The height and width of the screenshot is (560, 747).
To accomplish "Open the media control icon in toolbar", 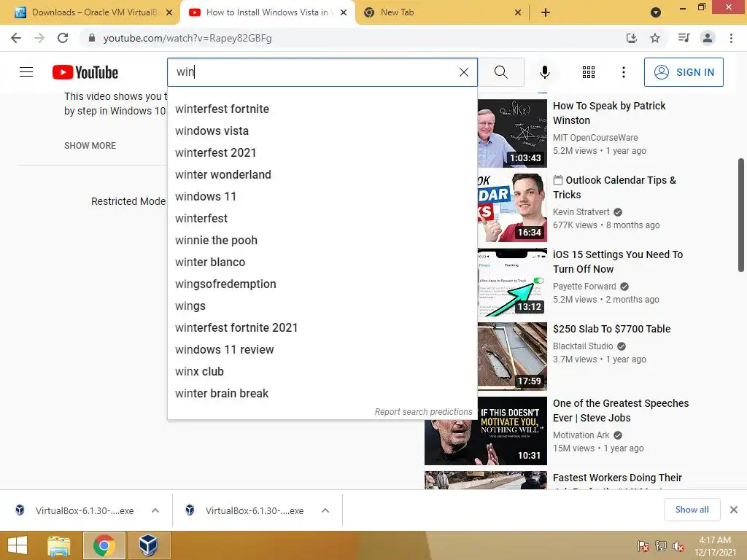I will tap(684, 38).
